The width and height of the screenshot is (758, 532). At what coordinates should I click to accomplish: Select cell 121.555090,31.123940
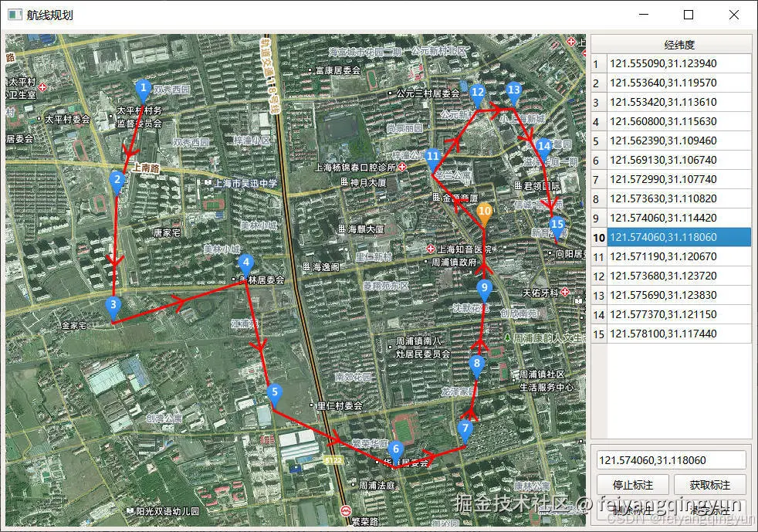tap(679, 63)
